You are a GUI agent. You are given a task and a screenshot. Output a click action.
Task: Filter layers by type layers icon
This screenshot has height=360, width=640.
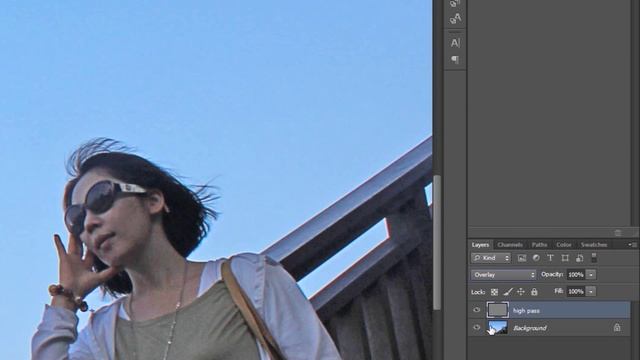pyautogui.click(x=550, y=258)
